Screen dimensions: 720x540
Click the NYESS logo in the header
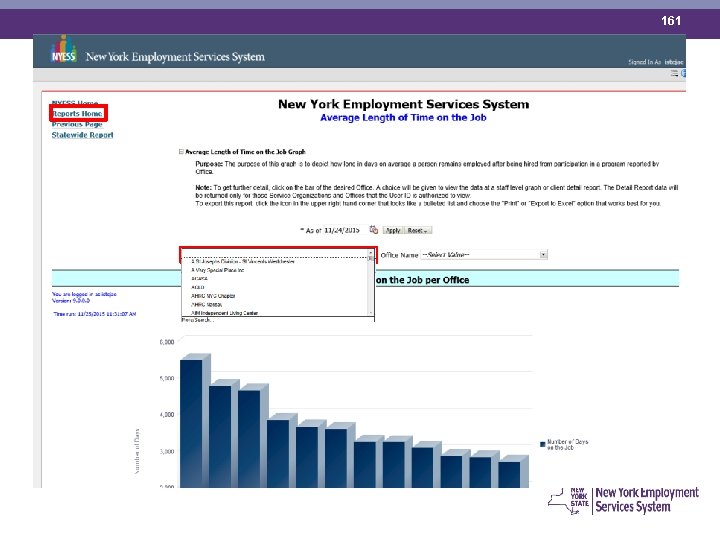click(x=63, y=50)
